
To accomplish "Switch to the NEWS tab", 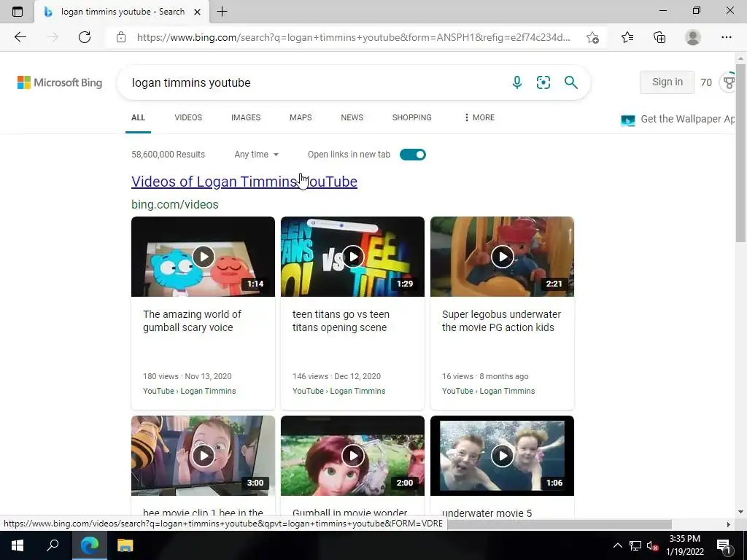I will (352, 117).
